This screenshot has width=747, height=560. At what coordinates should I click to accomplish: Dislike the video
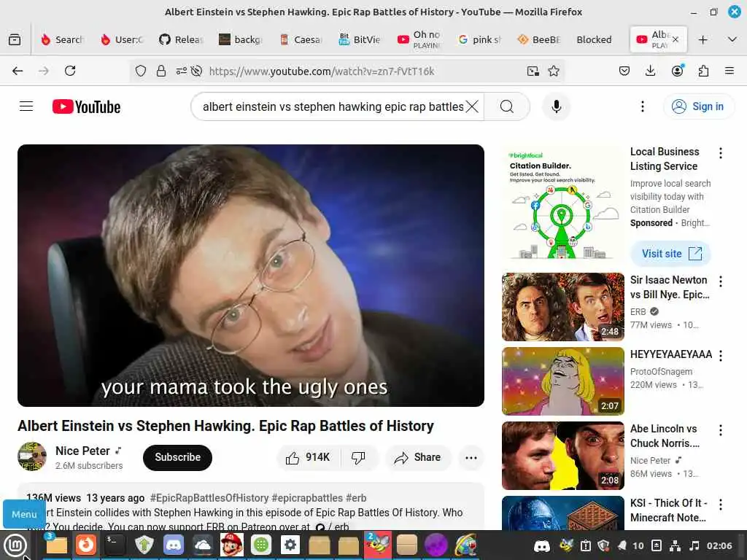358,458
